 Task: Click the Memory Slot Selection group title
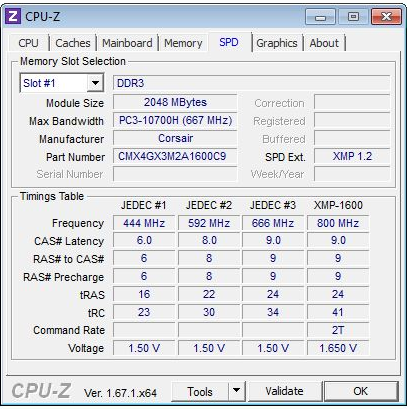(73, 61)
